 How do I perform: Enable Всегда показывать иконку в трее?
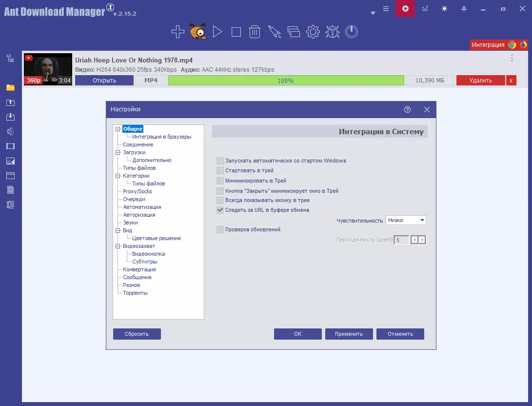point(220,200)
